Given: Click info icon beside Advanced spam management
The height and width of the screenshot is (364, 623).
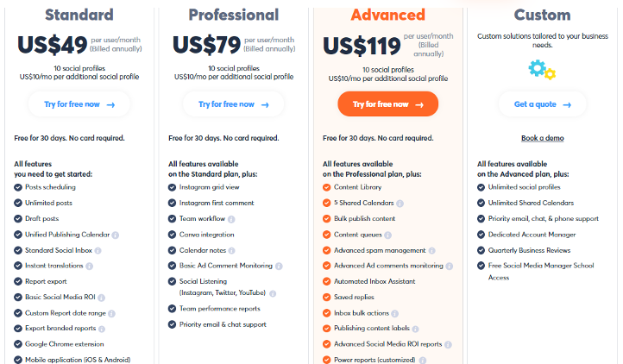Looking at the screenshot, I should point(432,251).
